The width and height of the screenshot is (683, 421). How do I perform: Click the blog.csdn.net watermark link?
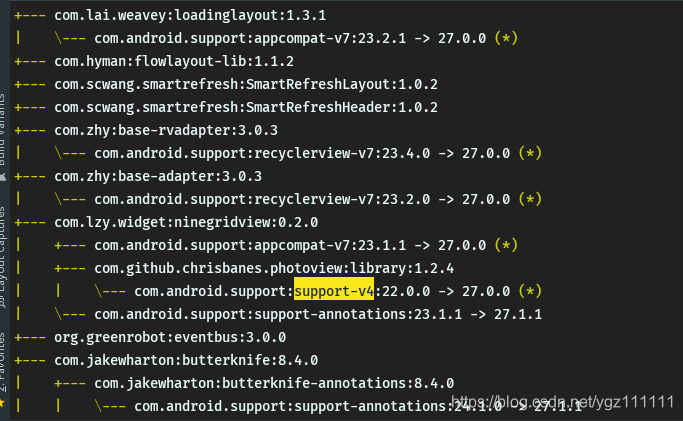point(562,401)
